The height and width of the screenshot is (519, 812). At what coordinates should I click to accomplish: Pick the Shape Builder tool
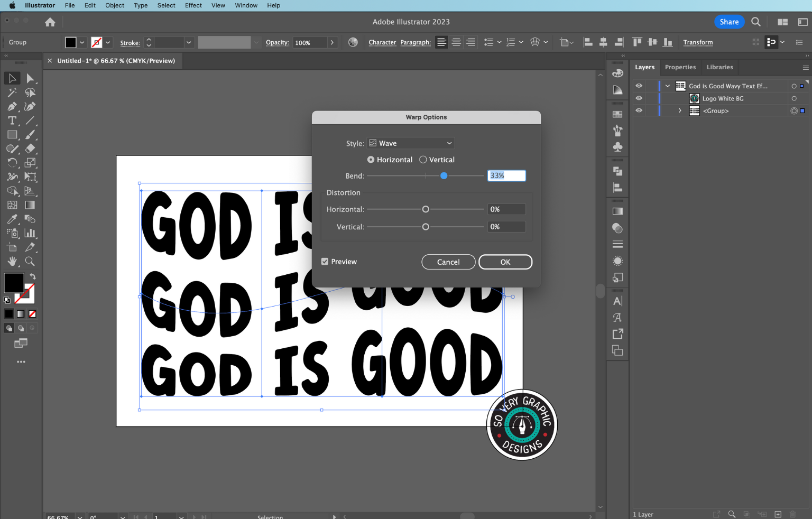[x=12, y=191]
